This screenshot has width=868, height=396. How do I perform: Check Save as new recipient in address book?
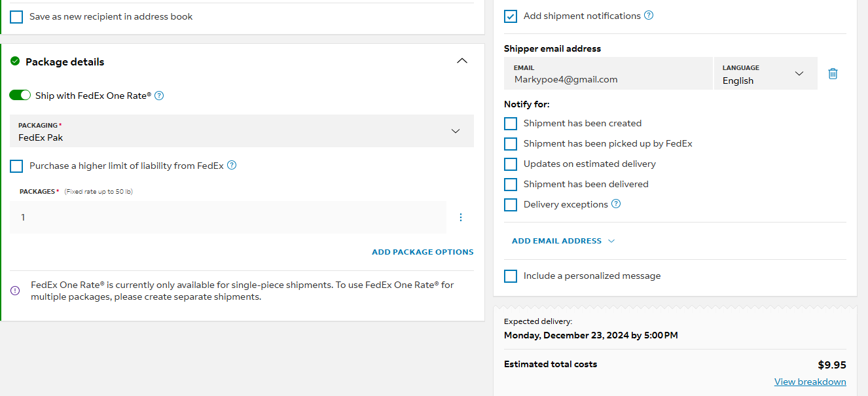16,17
